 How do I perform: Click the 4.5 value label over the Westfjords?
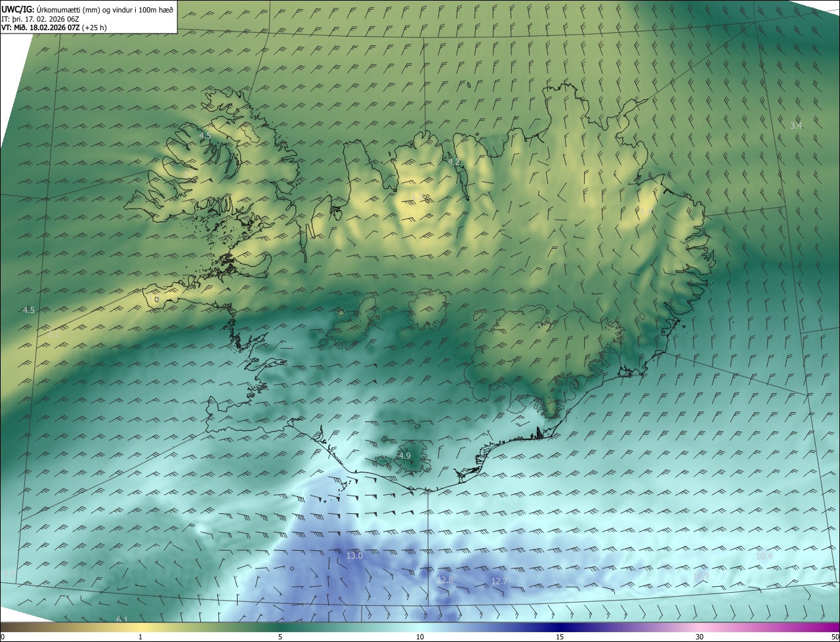tap(205, 136)
